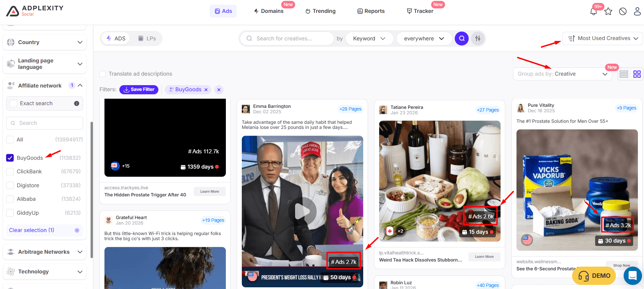644x289 pixels.
Task: Switch to list view layout icon
Action: click(624, 74)
